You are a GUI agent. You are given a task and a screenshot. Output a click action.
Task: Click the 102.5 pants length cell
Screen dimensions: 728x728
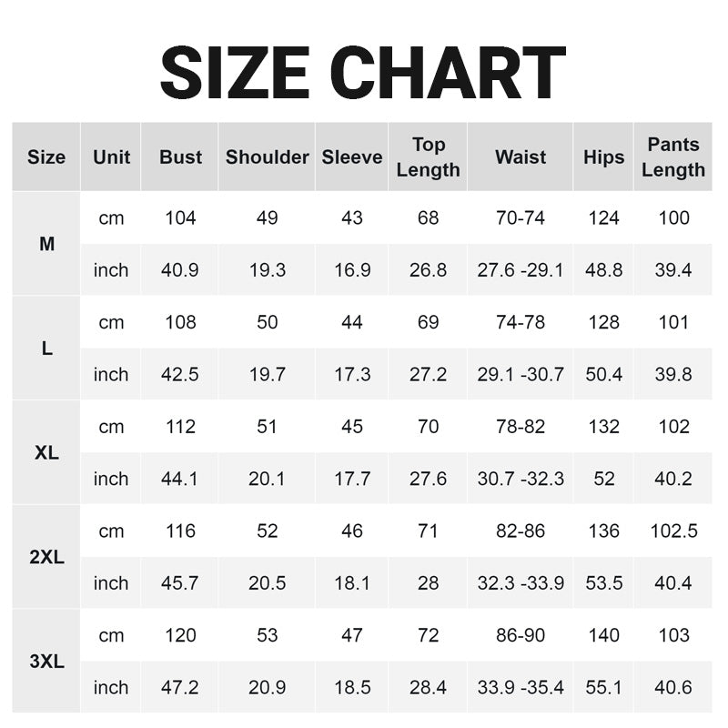673,531
